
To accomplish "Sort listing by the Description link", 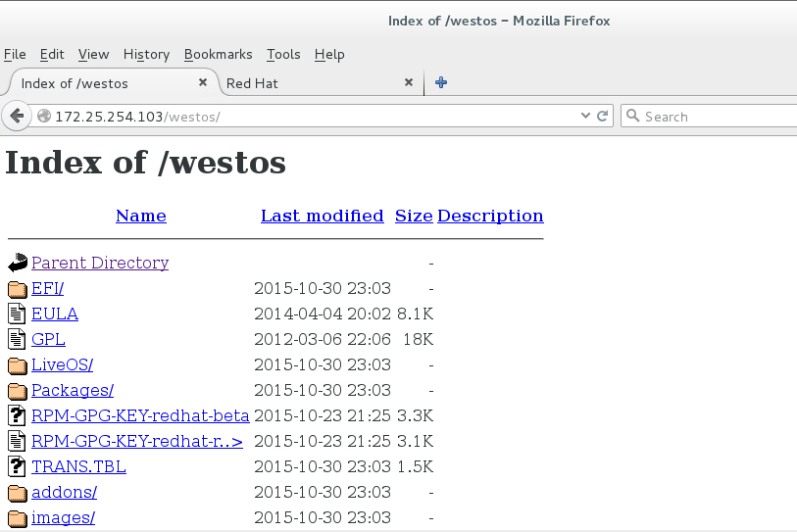I will [490, 216].
